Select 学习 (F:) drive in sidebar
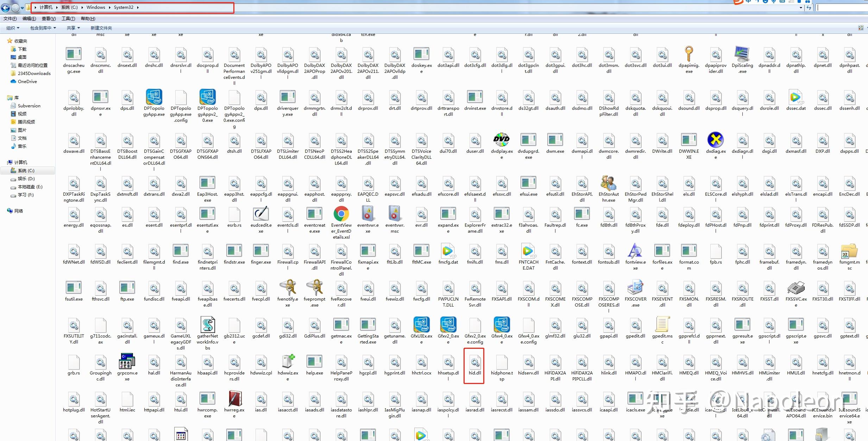The height and width of the screenshot is (441, 868). (x=26, y=195)
